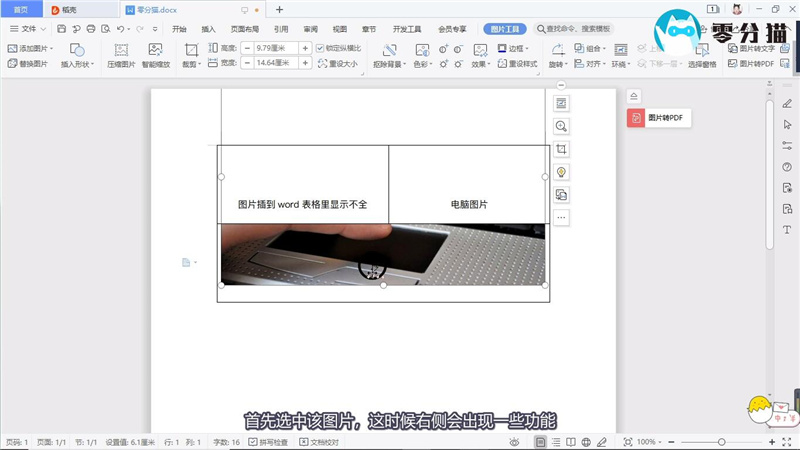This screenshot has width=800, height=450.
Task: Click the save icon in quick toolbar
Action: tap(62, 29)
